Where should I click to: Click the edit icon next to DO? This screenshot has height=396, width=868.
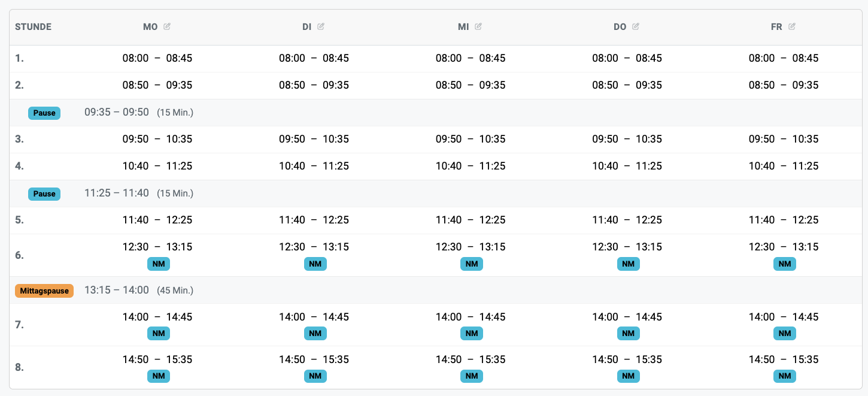(x=636, y=27)
